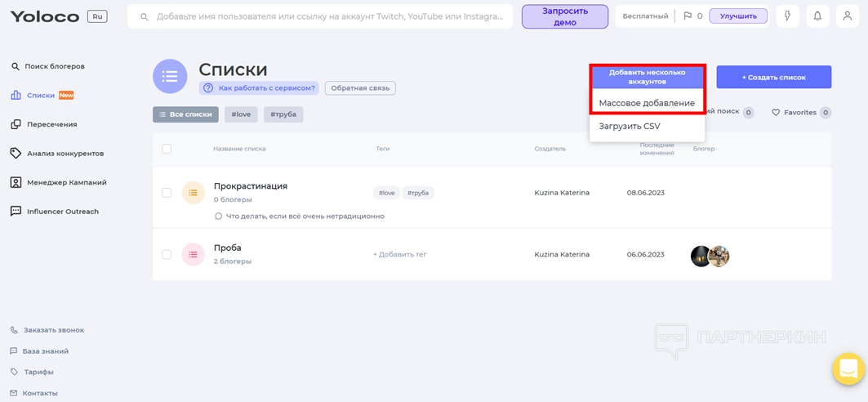Focus the blogger account search field

point(320,17)
